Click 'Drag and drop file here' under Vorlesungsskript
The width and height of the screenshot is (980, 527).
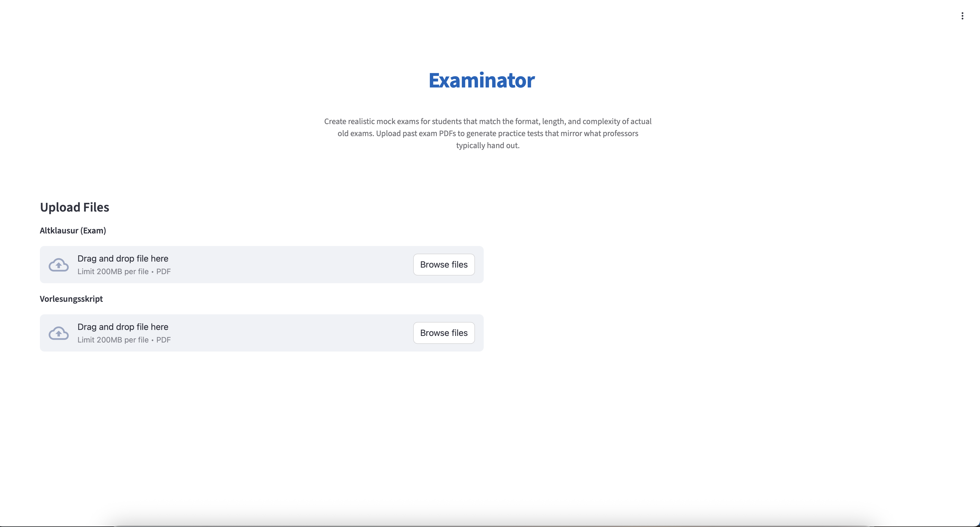click(122, 327)
